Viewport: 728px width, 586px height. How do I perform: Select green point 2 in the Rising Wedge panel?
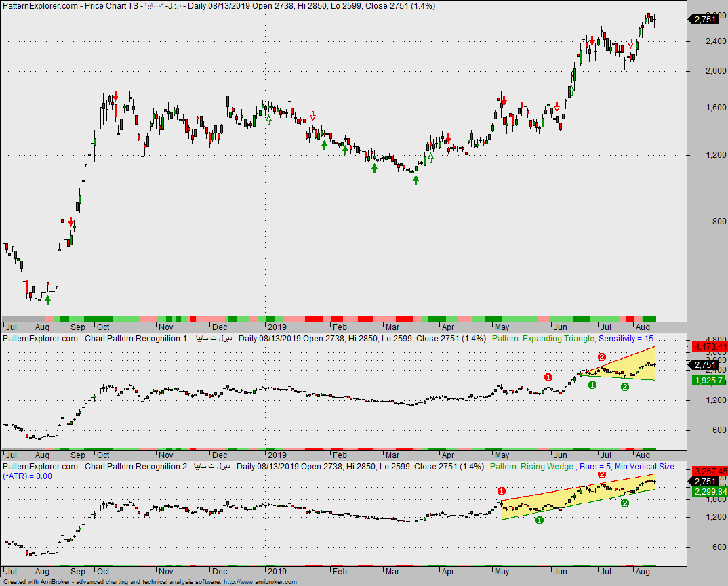pos(625,503)
